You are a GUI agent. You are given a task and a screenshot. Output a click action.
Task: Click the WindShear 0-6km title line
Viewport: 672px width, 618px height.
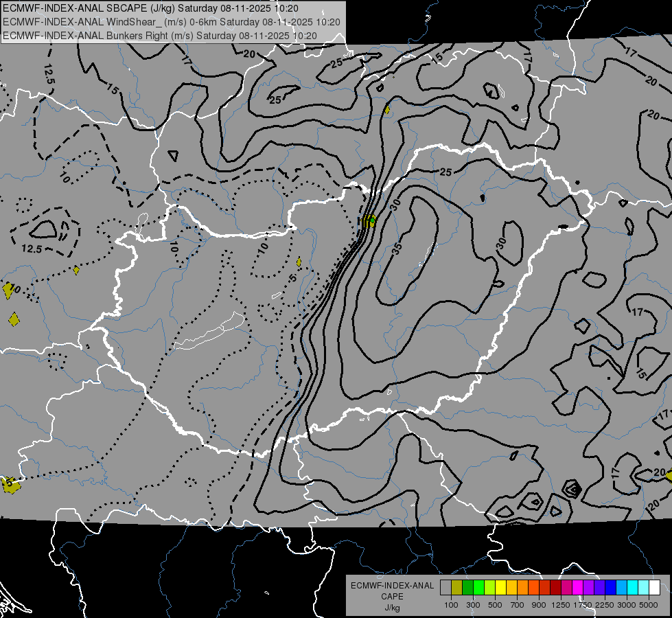click(172, 22)
